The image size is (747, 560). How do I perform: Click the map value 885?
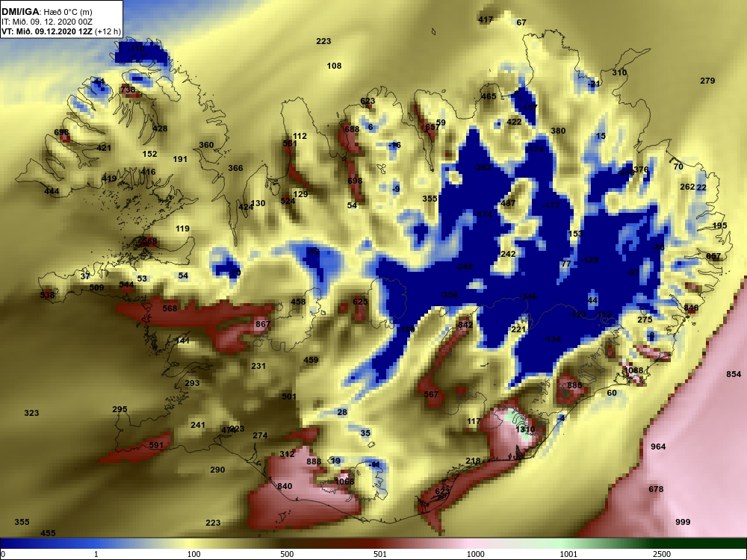[575, 385]
